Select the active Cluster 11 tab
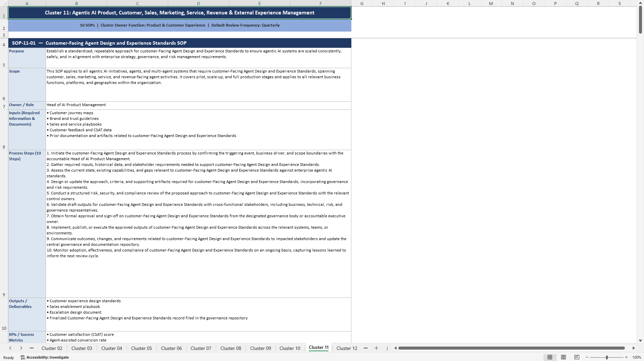This screenshot has height=361, width=644. (x=318, y=348)
